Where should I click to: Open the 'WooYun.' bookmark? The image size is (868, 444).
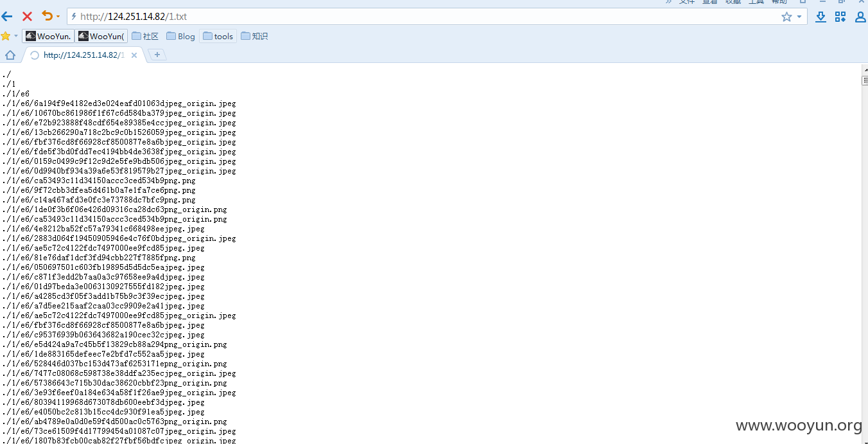(x=48, y=36)
